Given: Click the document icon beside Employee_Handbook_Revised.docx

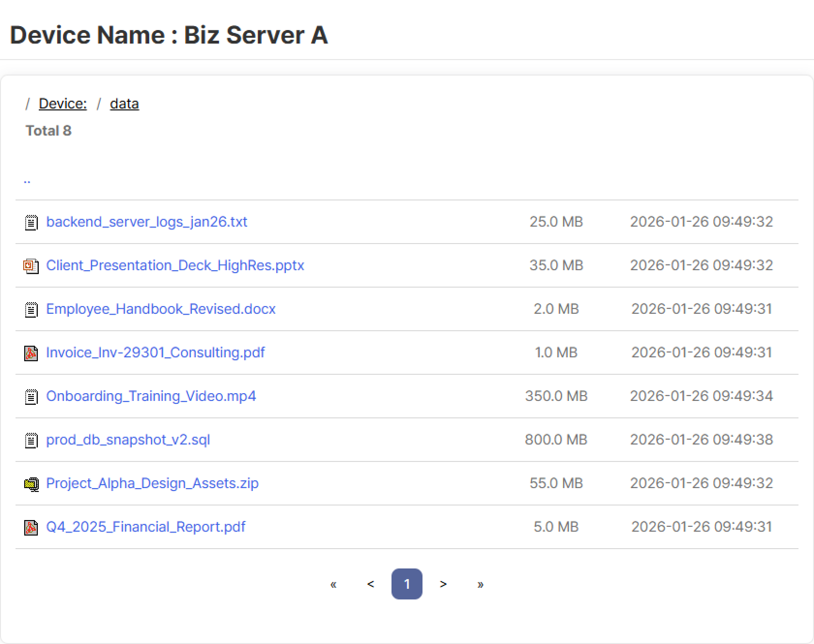Looking at the screenshot, I should 31,309.
